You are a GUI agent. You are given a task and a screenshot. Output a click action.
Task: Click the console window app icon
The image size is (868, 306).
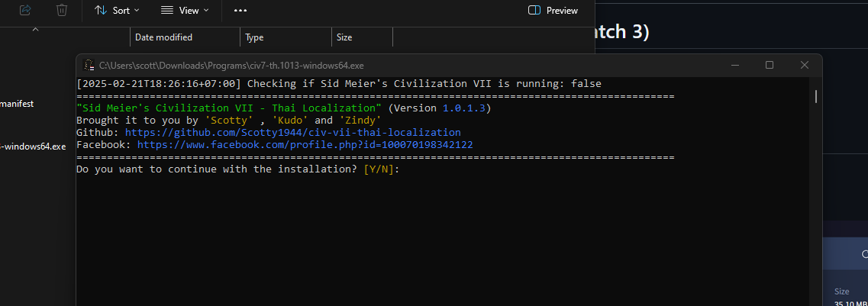(x=89, y=65)
